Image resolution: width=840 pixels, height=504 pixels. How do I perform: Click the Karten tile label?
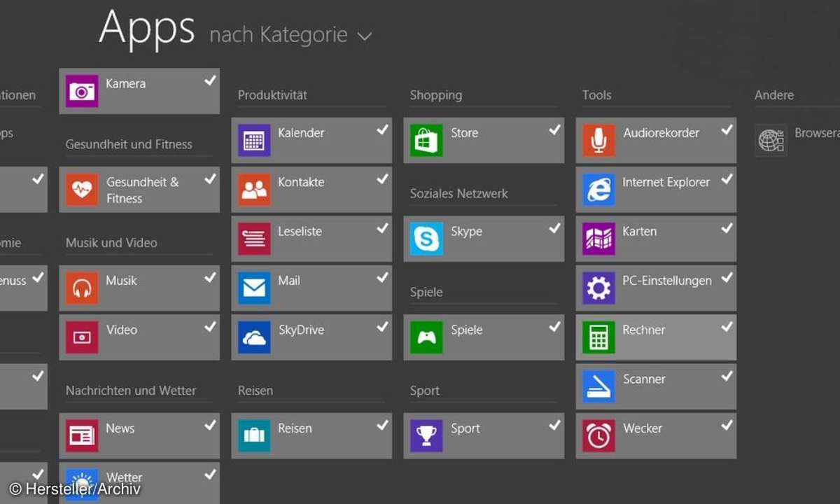tap(640, 231)
